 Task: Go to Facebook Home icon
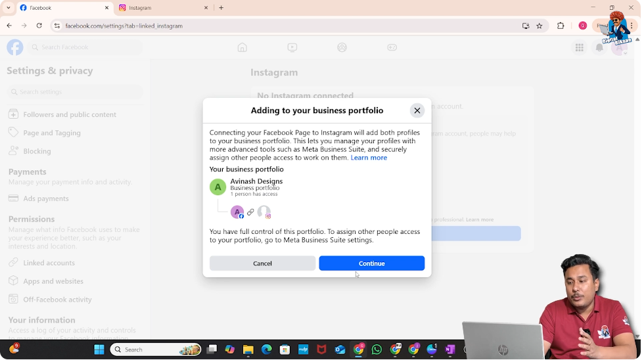[242, 47]
